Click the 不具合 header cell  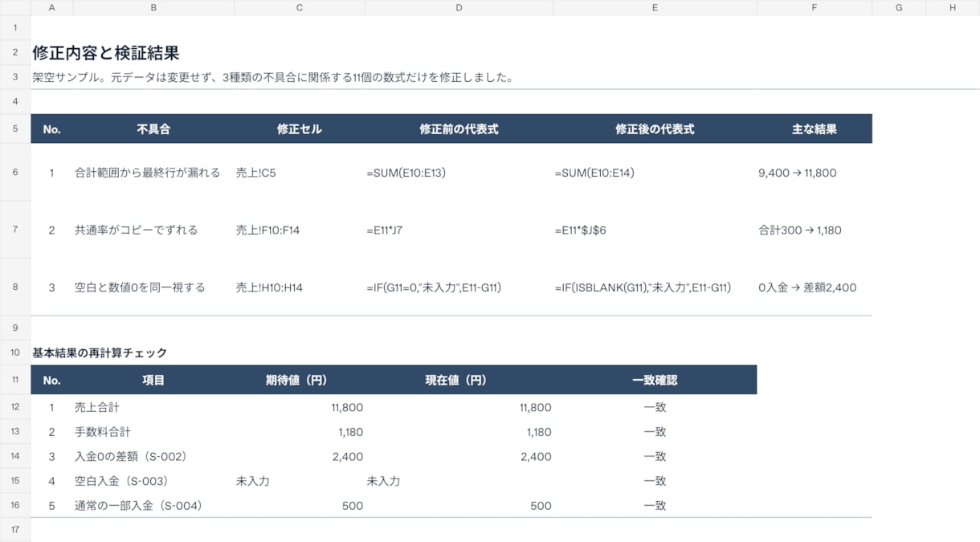(x=153, y=128)
